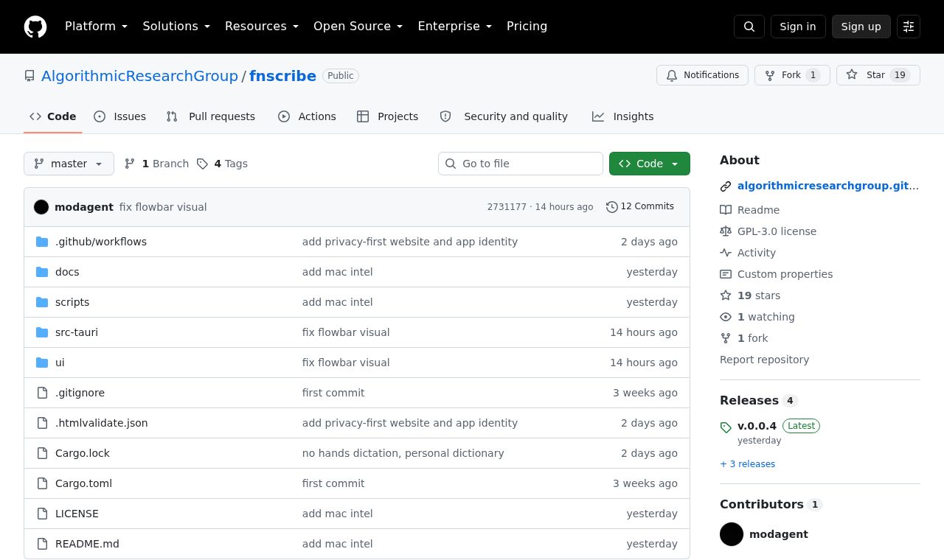Open the 4 Tags link
The height and width of the screenshot is (560, 944).
222,164
